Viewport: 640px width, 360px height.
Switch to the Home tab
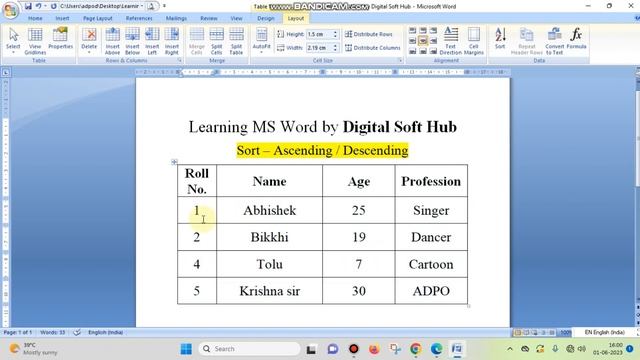click(x=35, y=18)
